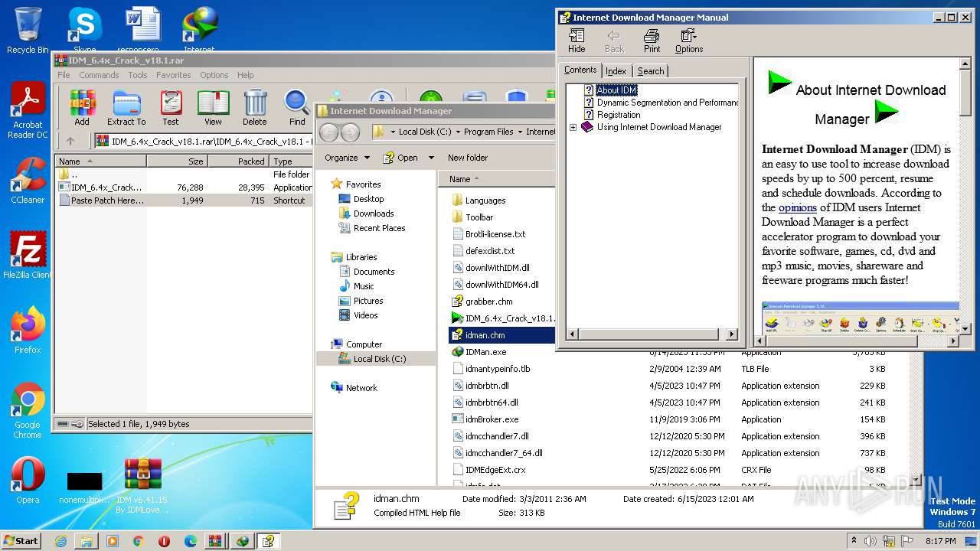The width and height of the screenshot is (980, 551).
Task: Click the View book icon in WinRAR
Action: pyautogui.click(x=213, y=107)
